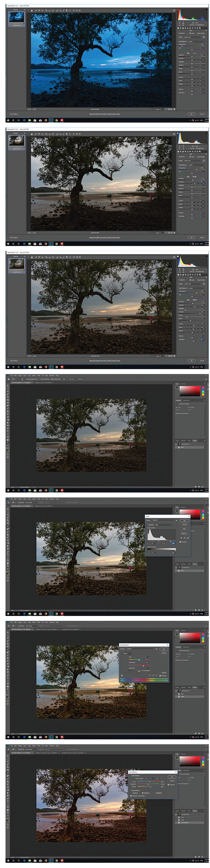Viewport: 210px width, 868px height.
Task: Click OK in the Color Balance dialog
Action: (x=172, y=777)
